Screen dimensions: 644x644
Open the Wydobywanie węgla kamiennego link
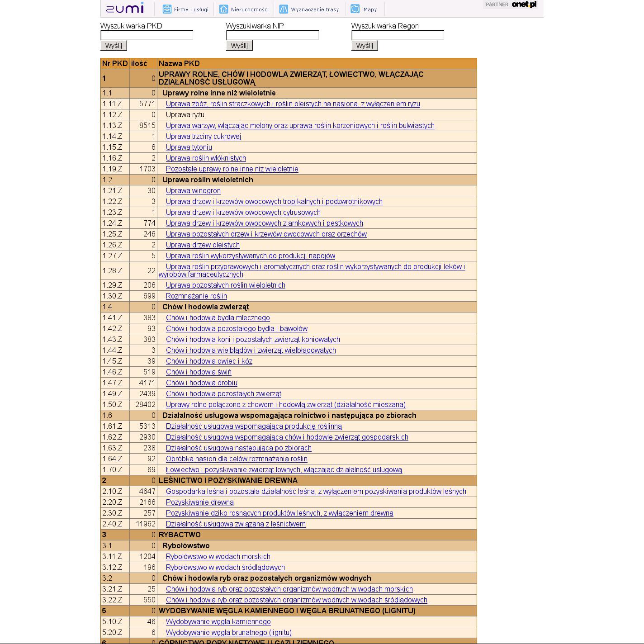(218, 621)
